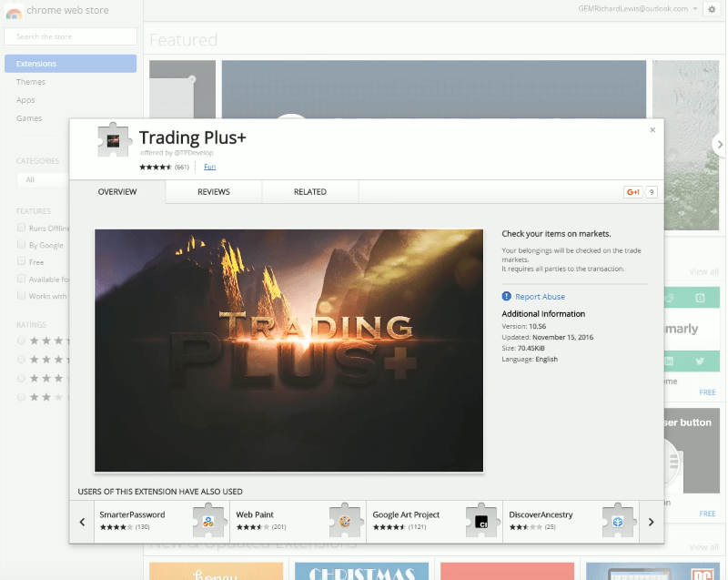Click the G+1 count showing 9
Image resolution: width=728 pixels, height=580 pixels.
tap(652, 192)
